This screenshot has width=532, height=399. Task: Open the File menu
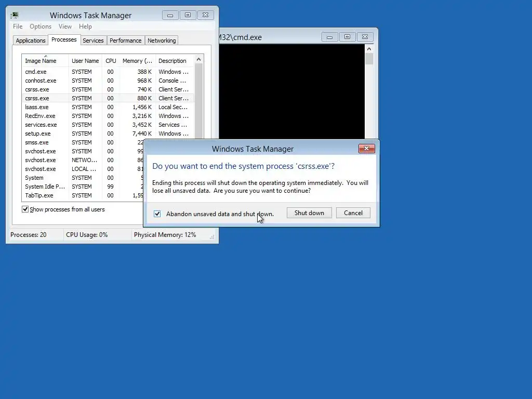point(18,26)
